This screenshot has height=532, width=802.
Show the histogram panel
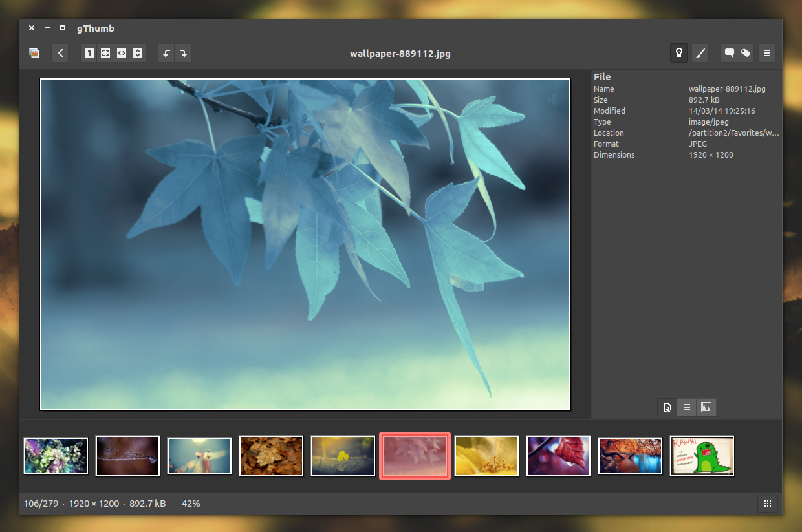click(706, 407)
